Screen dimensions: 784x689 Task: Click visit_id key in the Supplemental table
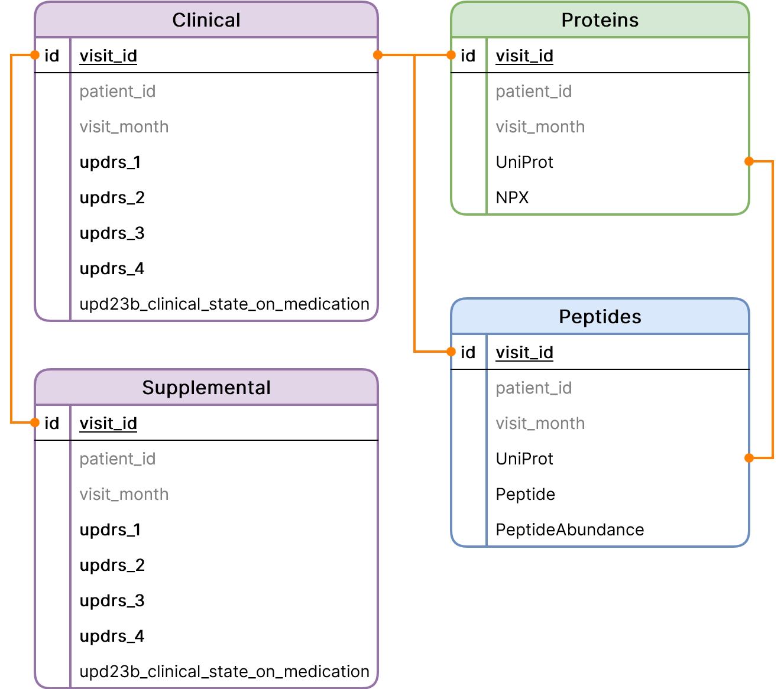[108, 423]
